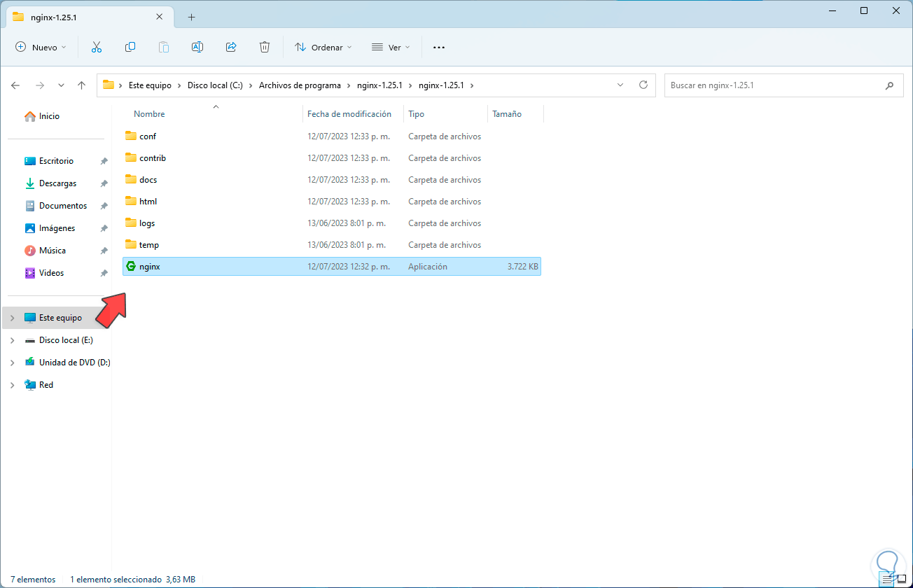
Task: Click Este equipo in address breadcrumb
Action: tap(150, 85)
